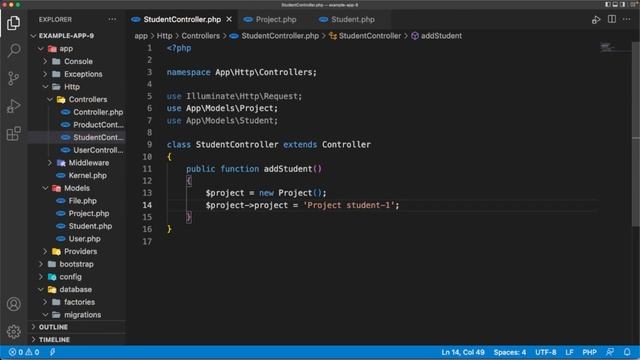The image size is (640, 360).
Task: Click the feedback icon in status bar
Action: pyautogui.click(x=610, y=352)
